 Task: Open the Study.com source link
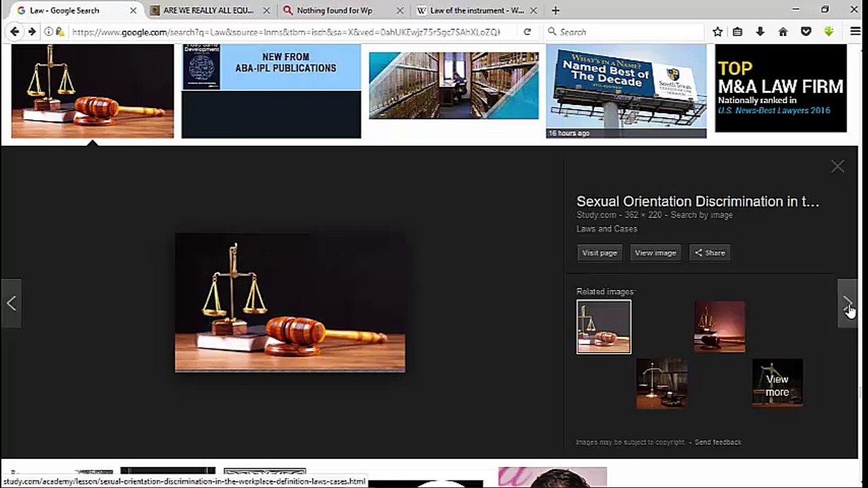[x=596, y=215]
